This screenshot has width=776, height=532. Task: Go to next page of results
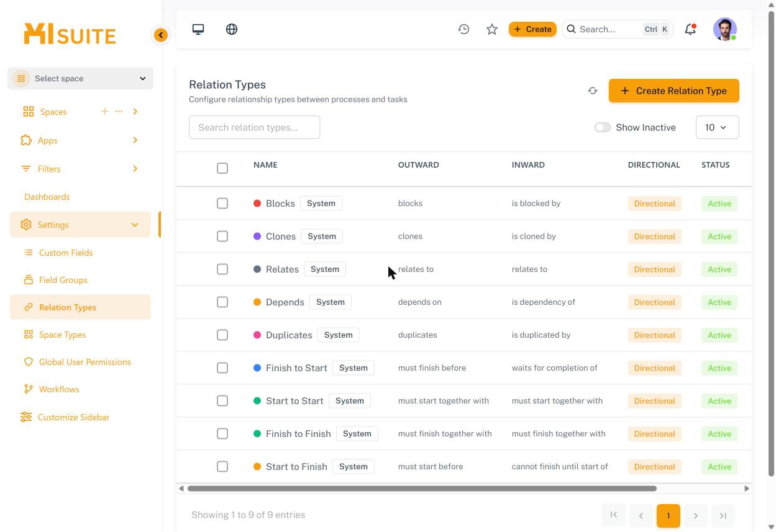pos(696,515)
